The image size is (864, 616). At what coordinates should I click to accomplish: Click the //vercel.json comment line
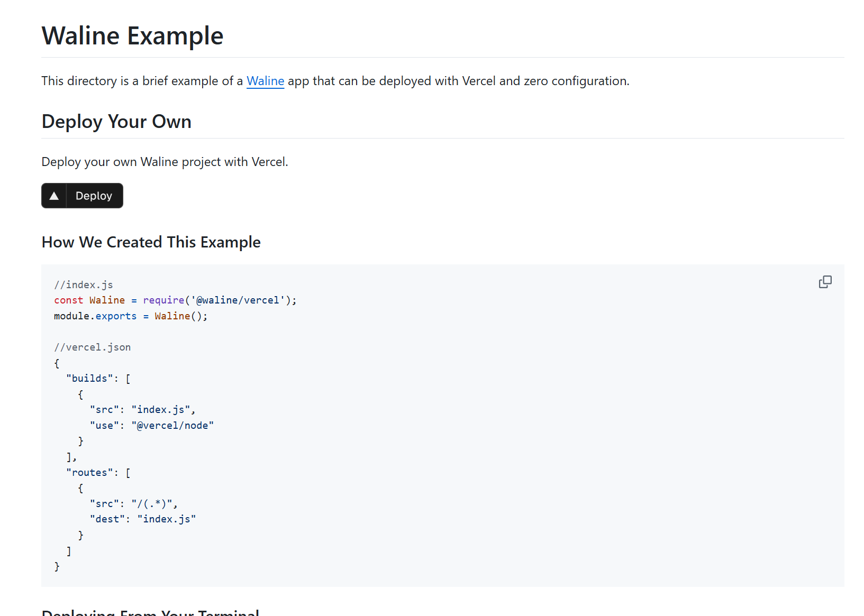pyautogui.click(x=92, y=347)
